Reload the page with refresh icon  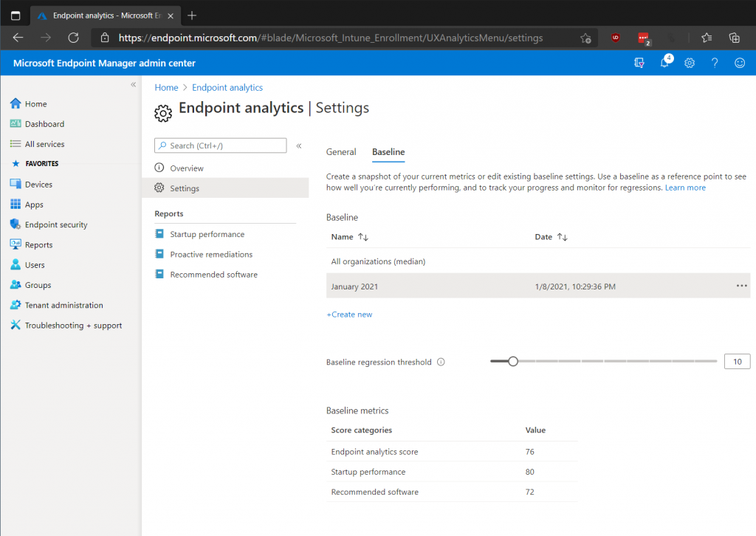pos(73,38)
